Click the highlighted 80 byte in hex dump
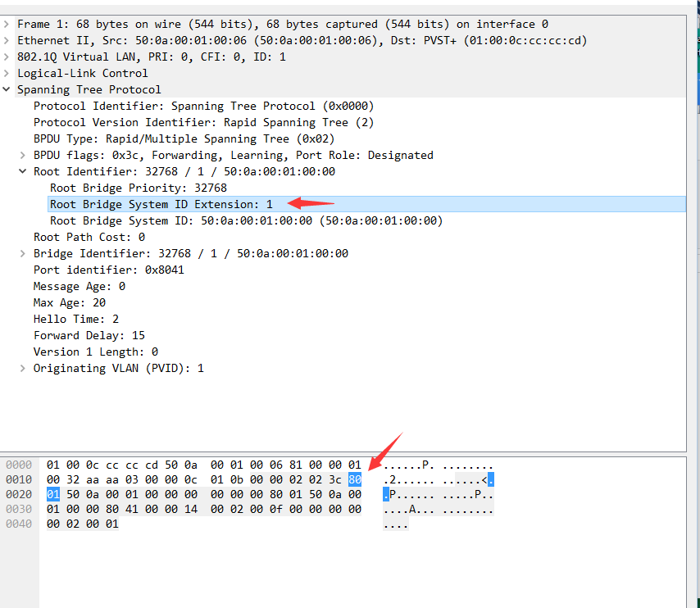Viewport: 700px width, 608px height. coord(354,479)
